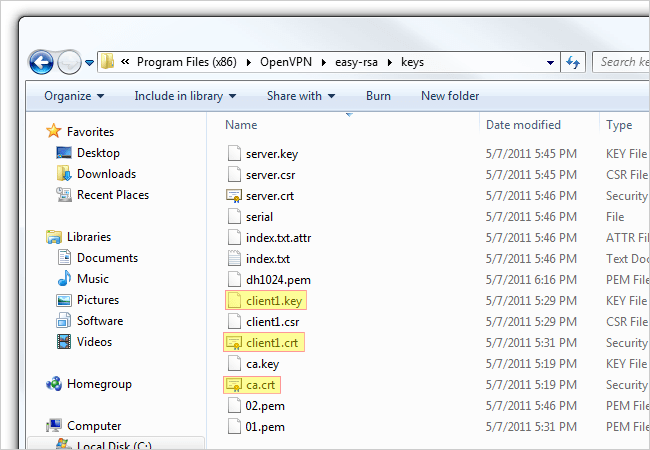The width and height of the screenshot is (650, 450).
Task: Expand arrow after Program Files (x86) breadcrumb
Action: 249,63
